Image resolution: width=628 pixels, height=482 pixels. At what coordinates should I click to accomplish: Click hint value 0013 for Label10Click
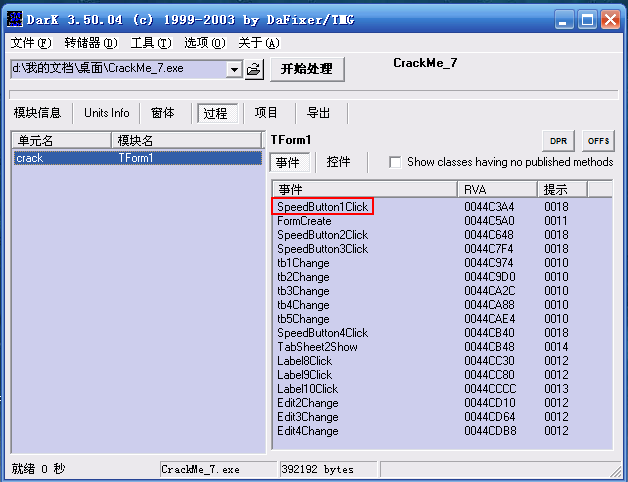(x=556, y=389)
